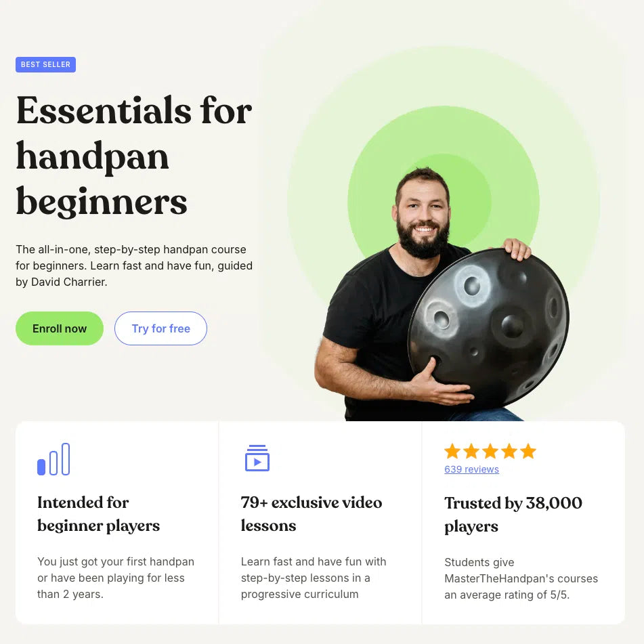Select the Intended for beginner players heading
644x644 pixels.
pos(99,514)
